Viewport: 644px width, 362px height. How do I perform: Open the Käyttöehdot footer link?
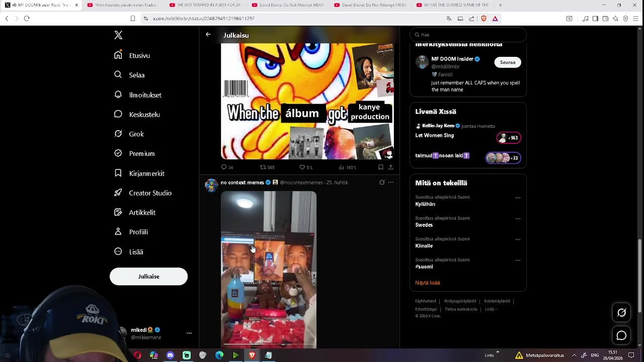pyautogui.click(x=426, y=301)
